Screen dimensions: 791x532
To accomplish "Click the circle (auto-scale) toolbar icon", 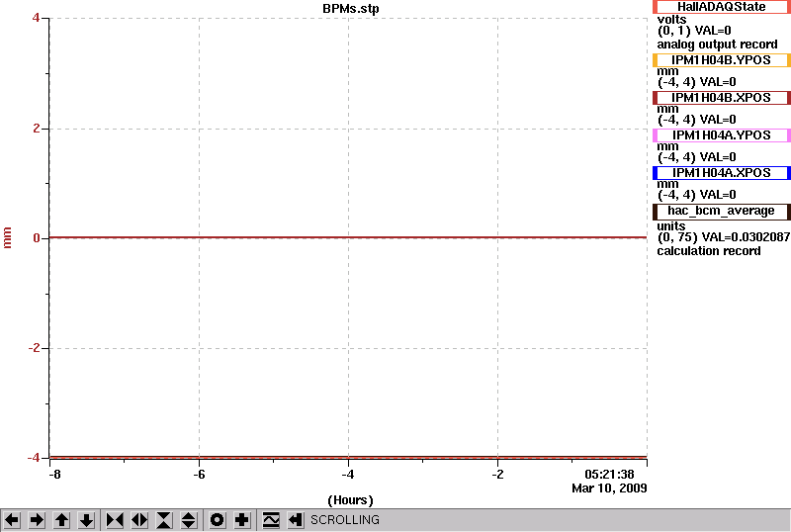I will (x=218, y=520).
